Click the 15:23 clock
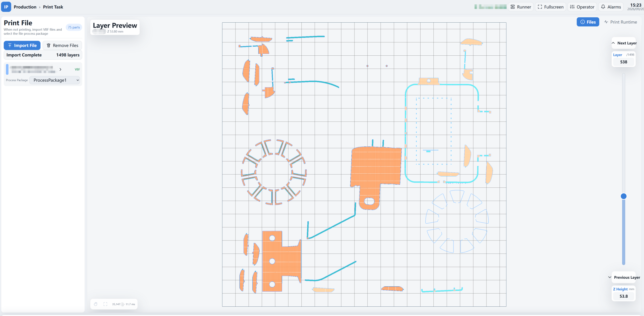The width and height of the screenshot is (644, 316). pyautogui.click(x=636, y=5)
